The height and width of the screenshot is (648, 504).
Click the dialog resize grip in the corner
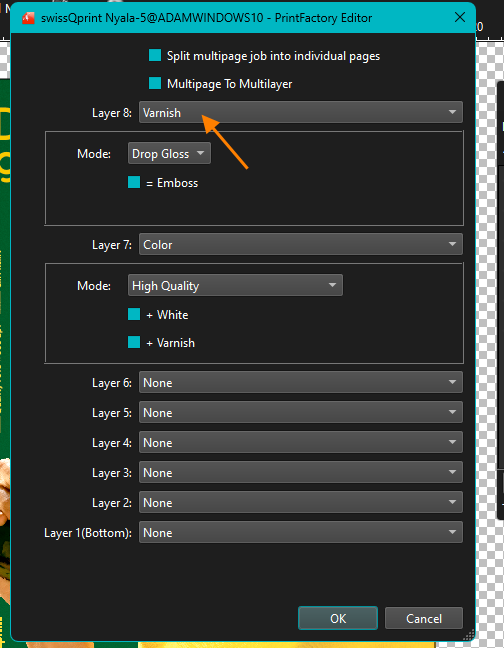tap(468, 635)
